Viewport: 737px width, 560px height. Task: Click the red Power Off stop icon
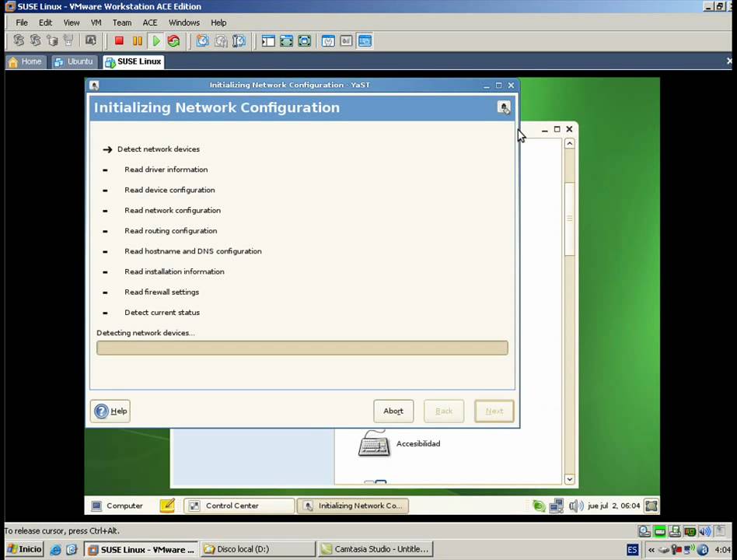pyautogui.click(x=119, y=41)
